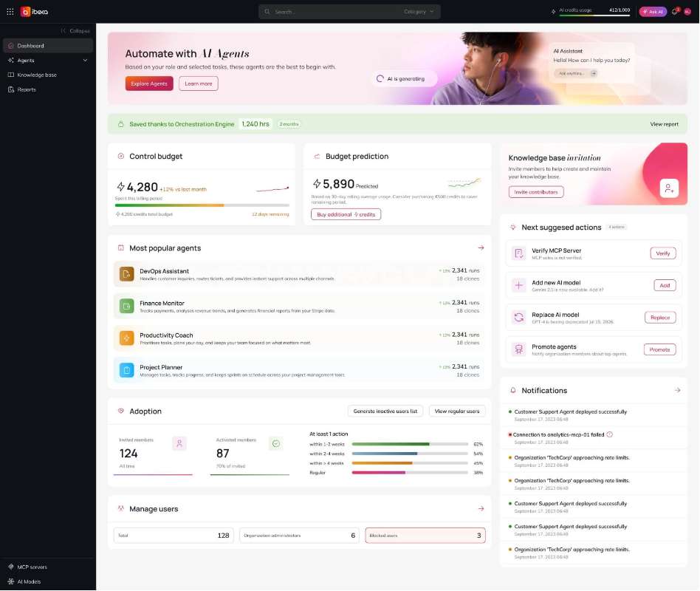Screen dimensions: 700x591
Task: Click the Regular adoption bar
Action: pyautogui.click(x=410, y=472)
